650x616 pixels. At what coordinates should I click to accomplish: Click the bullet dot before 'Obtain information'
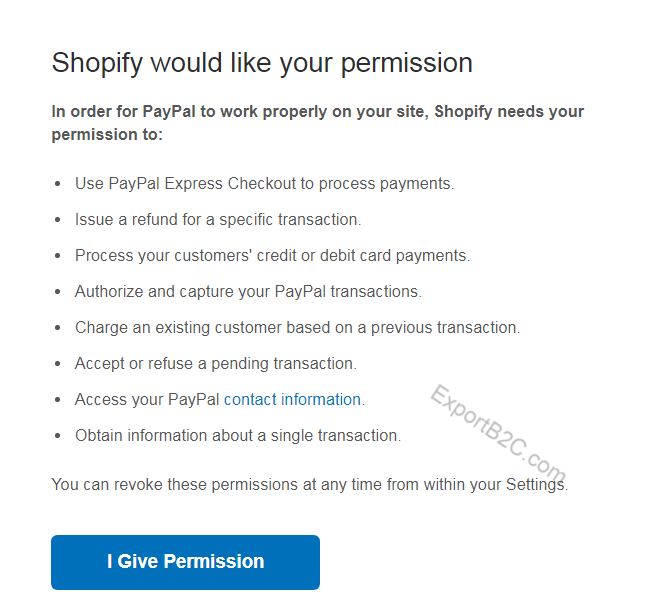click(x=57, y=436)
